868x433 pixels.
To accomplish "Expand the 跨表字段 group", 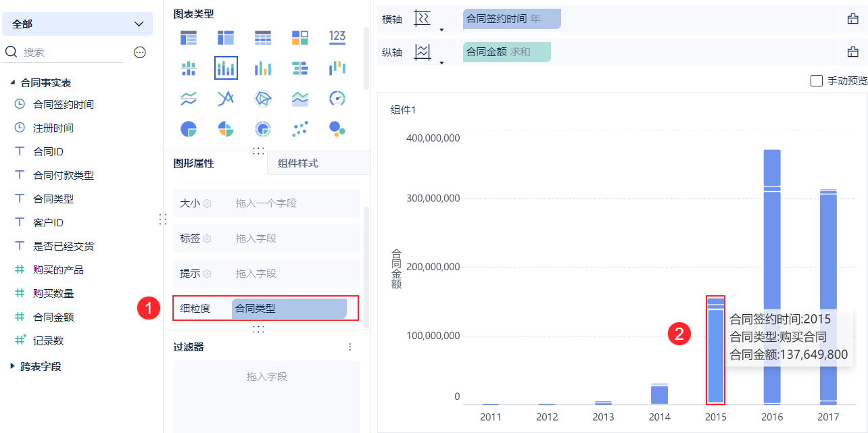I will [12, 366].
